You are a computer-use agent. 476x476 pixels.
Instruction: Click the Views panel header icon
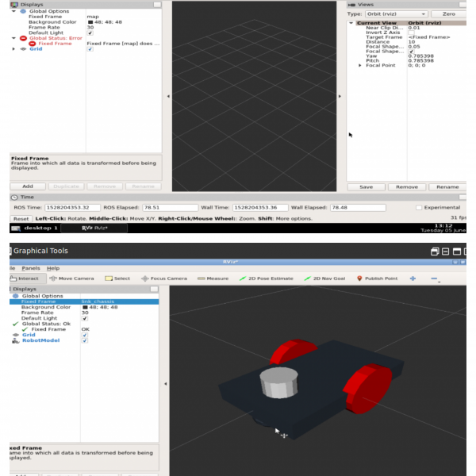(351, 5)
